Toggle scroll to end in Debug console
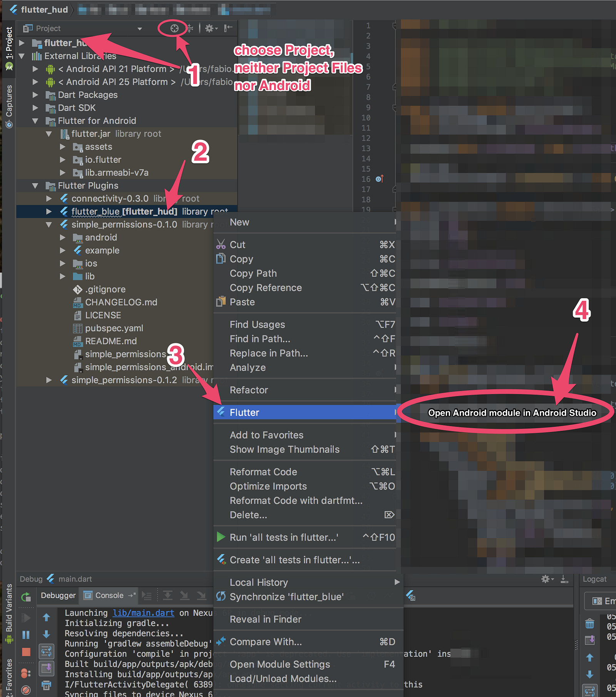 coord(47,668)
